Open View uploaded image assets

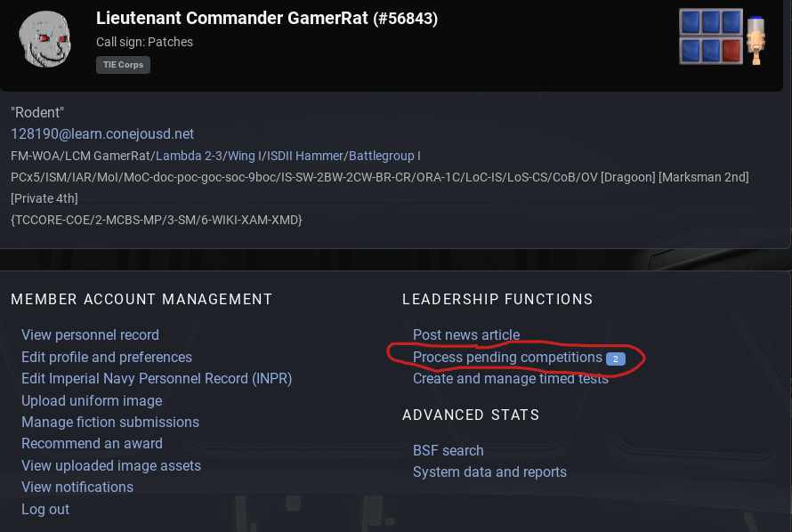[111, 465]
